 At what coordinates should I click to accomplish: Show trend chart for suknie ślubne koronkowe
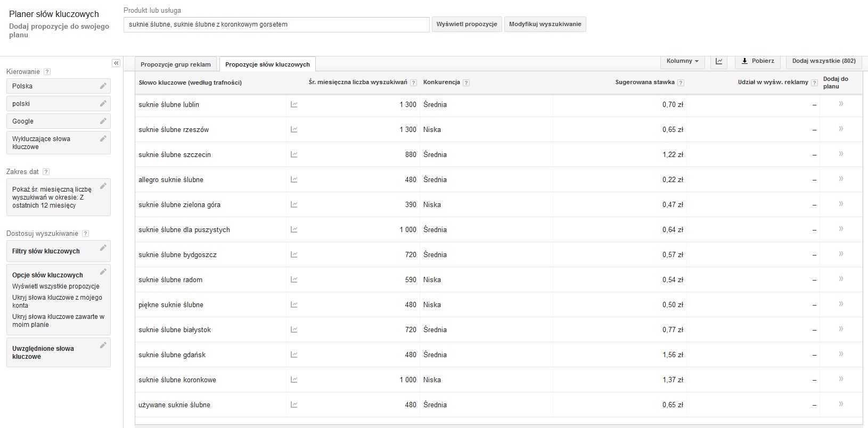[x=294, y=380]
